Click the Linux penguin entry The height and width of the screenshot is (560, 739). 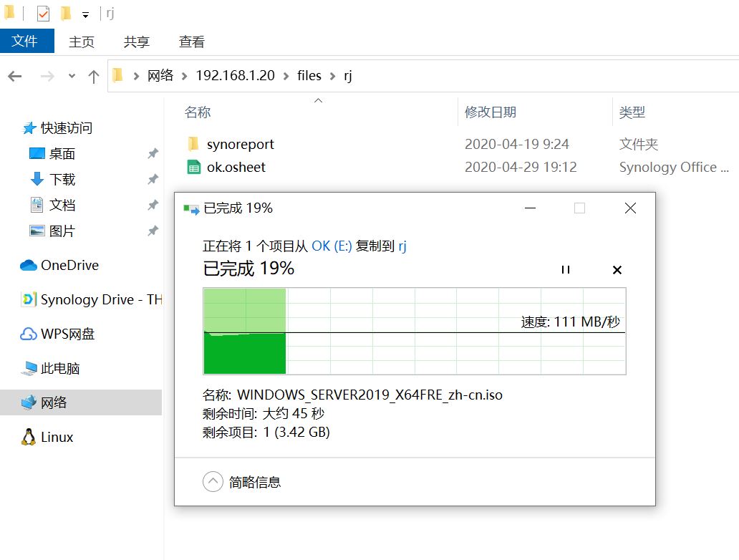tap(57, 437)
